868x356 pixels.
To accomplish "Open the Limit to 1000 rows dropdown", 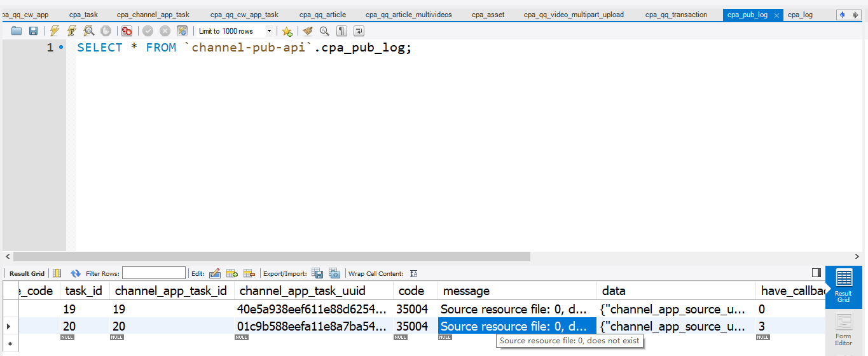I will [269, 31].
